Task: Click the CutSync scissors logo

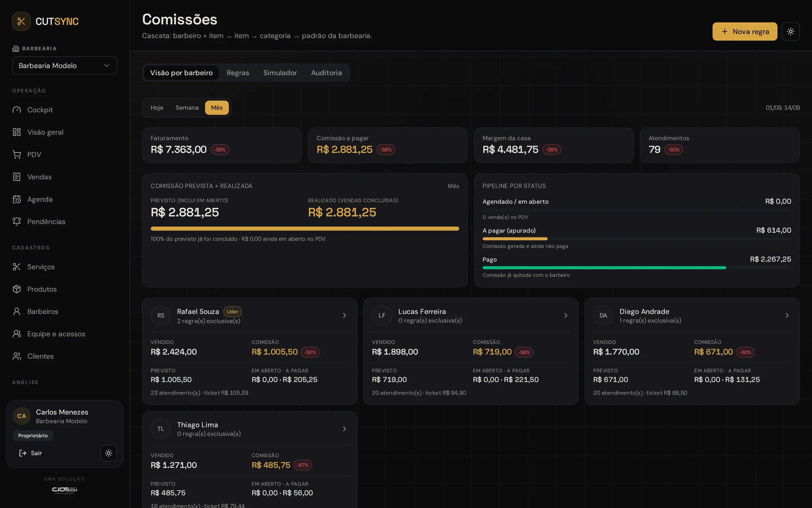Action: [x=21, y=21]
